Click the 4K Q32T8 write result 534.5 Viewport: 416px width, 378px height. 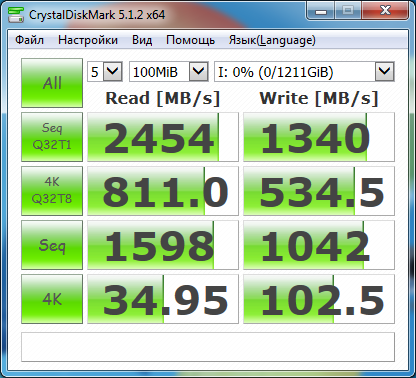point(319,191)
